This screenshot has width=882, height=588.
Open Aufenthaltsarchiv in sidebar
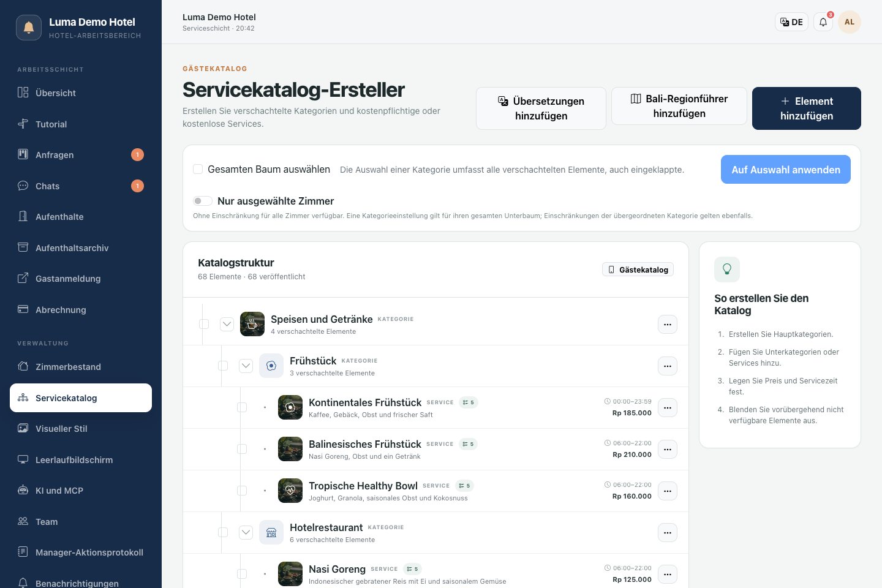click(81, 247)
